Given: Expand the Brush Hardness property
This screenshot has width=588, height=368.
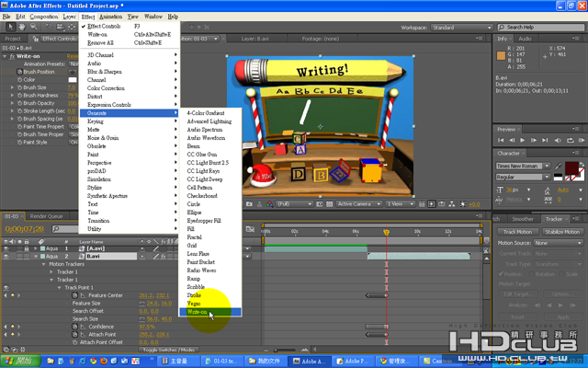Looking at the screenshot, I should click(12, 96).
